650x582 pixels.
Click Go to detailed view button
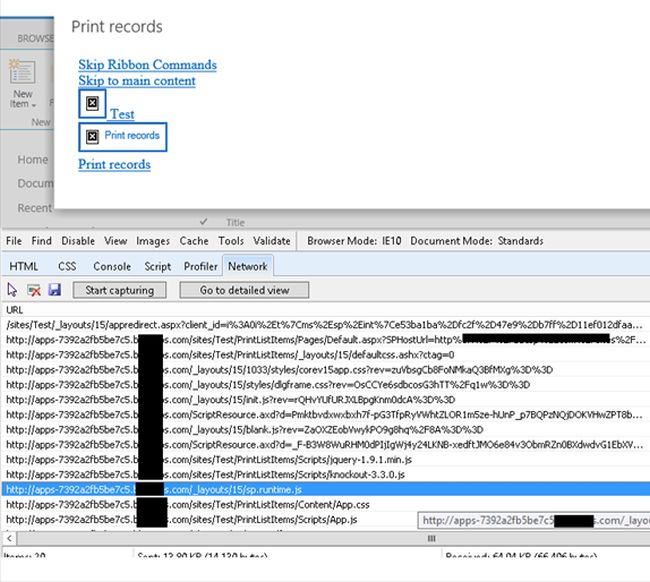pyautogui.click(x=244, y=290)
